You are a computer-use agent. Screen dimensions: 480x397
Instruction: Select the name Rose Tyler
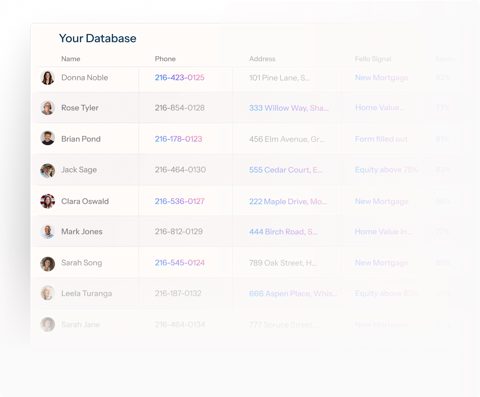pos(80,108)
